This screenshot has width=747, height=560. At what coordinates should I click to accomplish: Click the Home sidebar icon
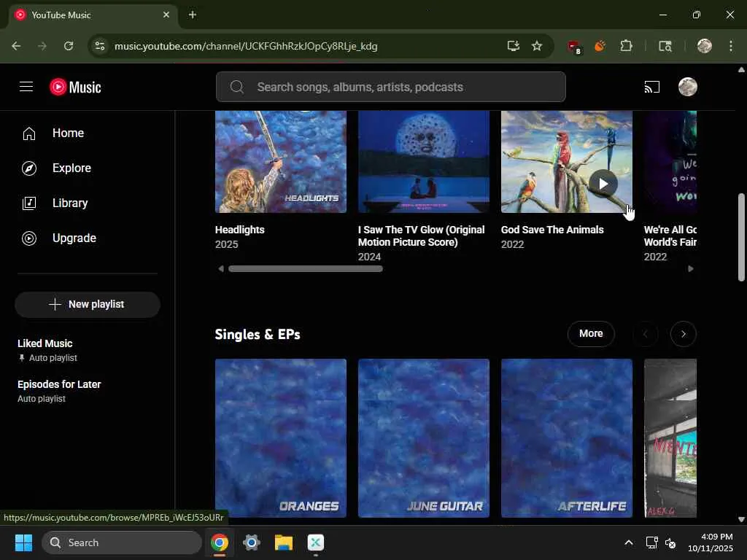pyautogui.click(x=29, y=133)
